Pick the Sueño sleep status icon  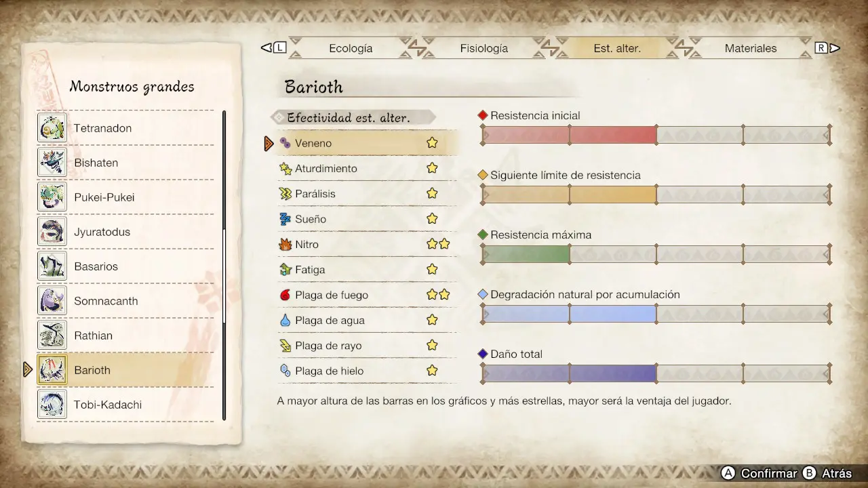(285, 219)
